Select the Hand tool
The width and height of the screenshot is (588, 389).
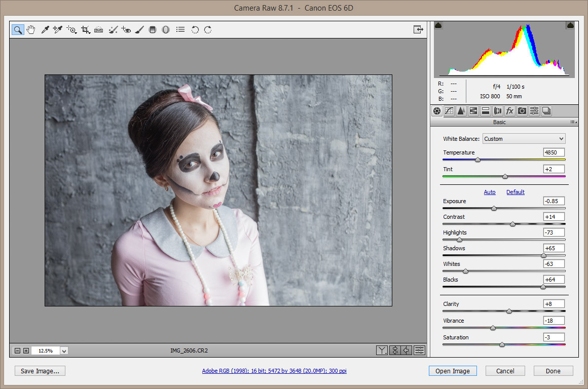(x=31, y=30)
